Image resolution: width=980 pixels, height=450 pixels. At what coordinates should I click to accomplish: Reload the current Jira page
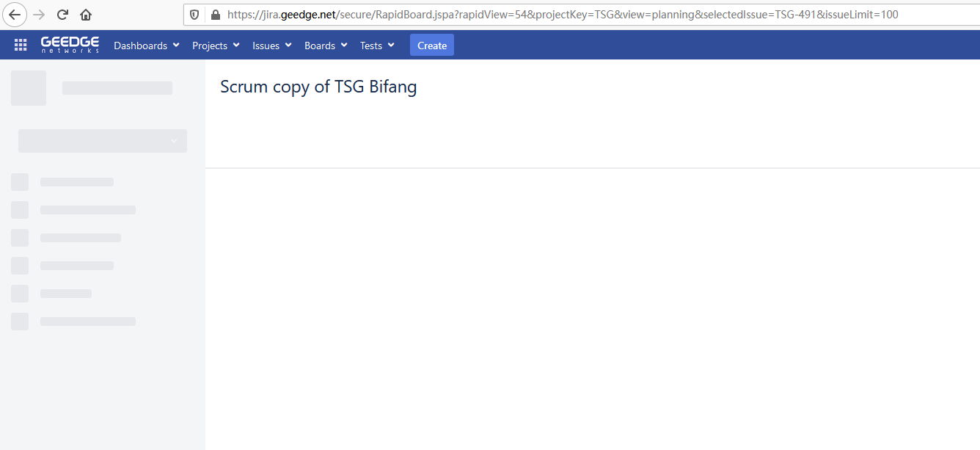tap(62, 15)
